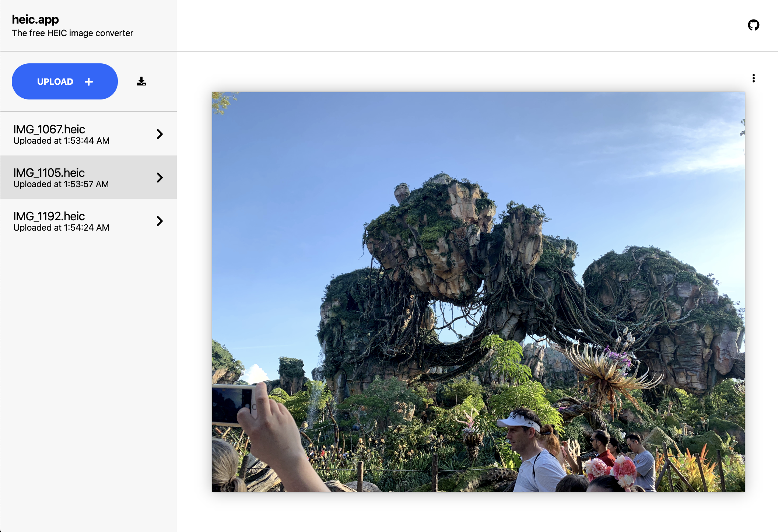
Task: Click 'Uploaded at 1:53:57 AM' timestamp
Action: pos(61,184)
